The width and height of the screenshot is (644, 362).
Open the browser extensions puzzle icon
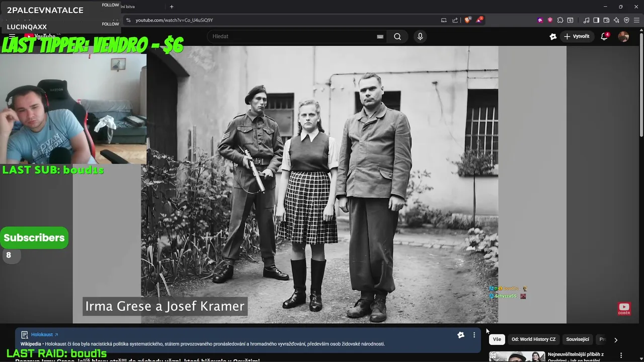[560, 20]
